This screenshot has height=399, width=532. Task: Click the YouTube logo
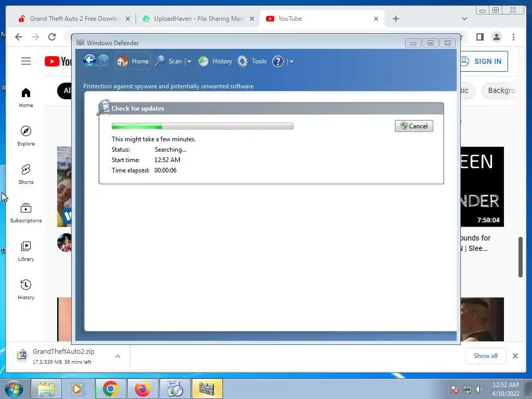pyautogui.click(x=58, y=61)
